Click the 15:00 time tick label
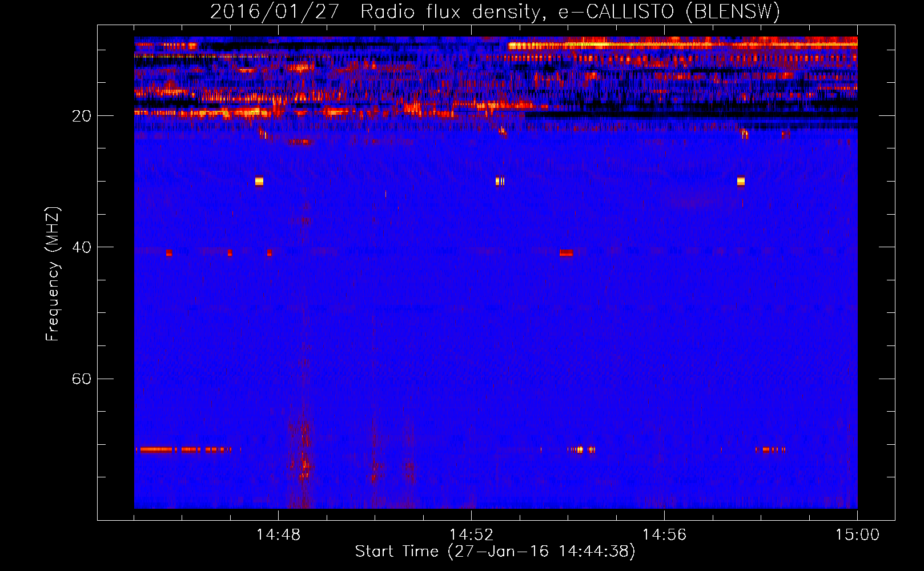 pyautogui.click(x=857, y=535)
